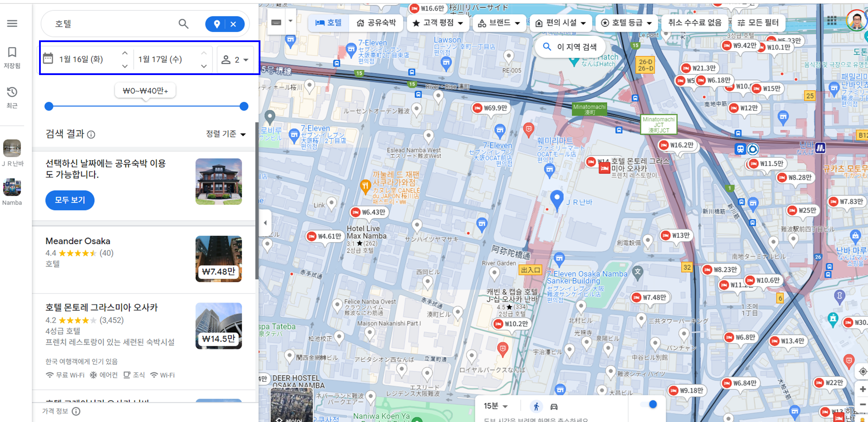Open the Meander Osaka photo thumbnail
Viewport: 868px width, 422px height.
click(219, 259)
